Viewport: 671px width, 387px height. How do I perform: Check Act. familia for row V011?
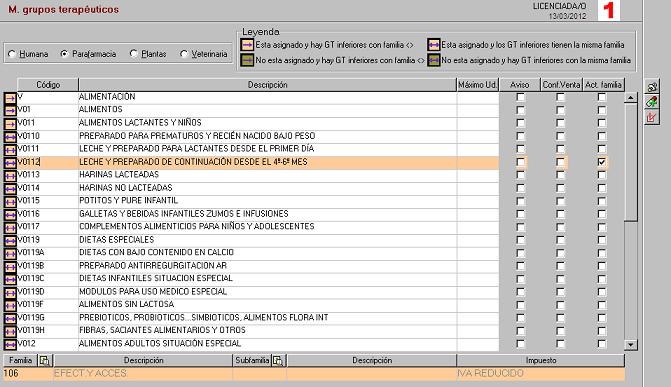[602, 123]
